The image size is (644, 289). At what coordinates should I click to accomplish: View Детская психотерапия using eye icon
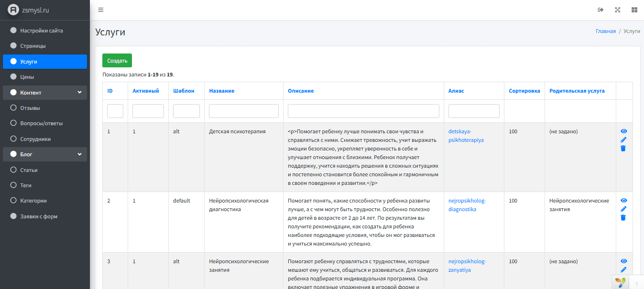pos(623,131)
